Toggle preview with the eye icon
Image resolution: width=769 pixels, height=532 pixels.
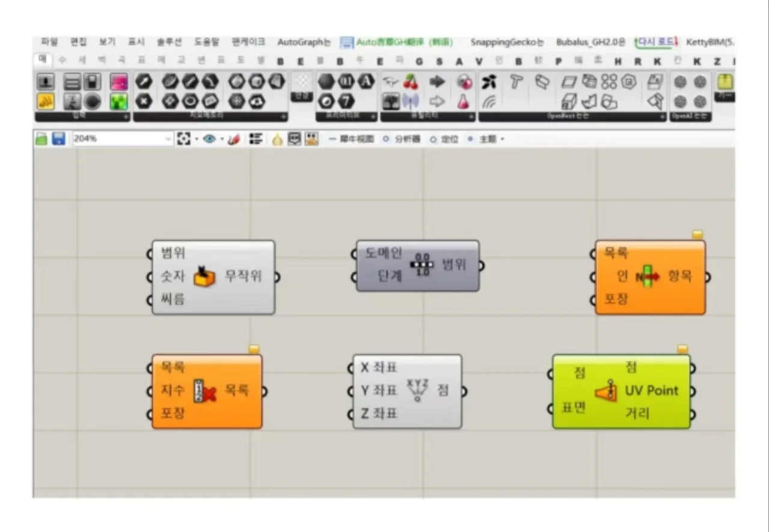coord(209,139)
